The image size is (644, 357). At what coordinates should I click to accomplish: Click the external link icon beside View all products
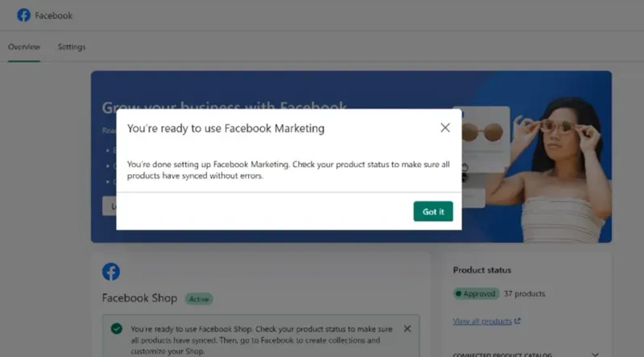[x=518, y=321]
